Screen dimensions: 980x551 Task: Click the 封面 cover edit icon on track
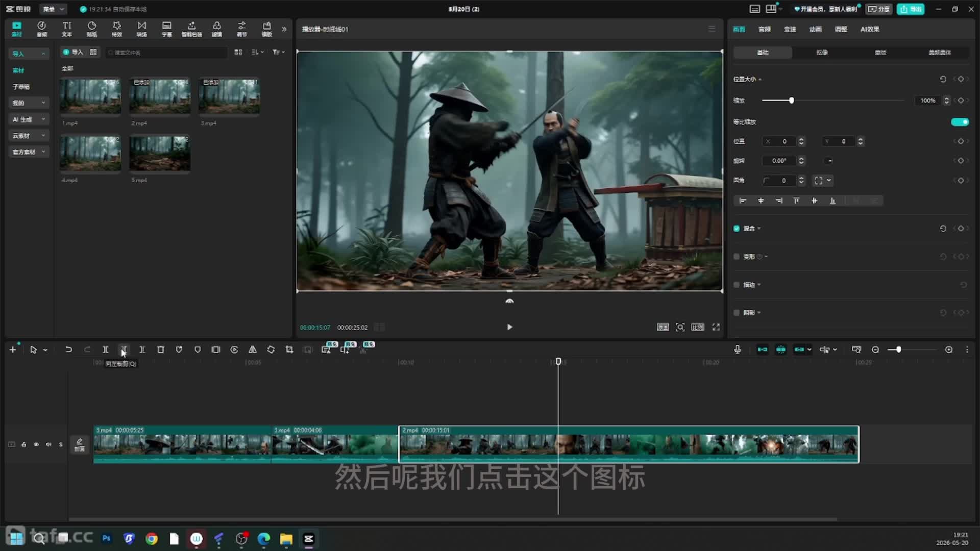pos(80,444)
